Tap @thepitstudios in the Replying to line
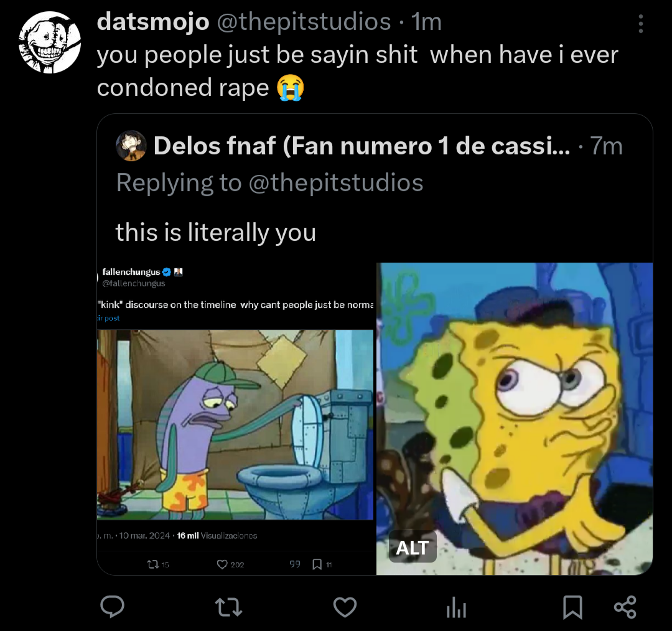The width and height of the screenshot is (672, 631). point(336,183)
